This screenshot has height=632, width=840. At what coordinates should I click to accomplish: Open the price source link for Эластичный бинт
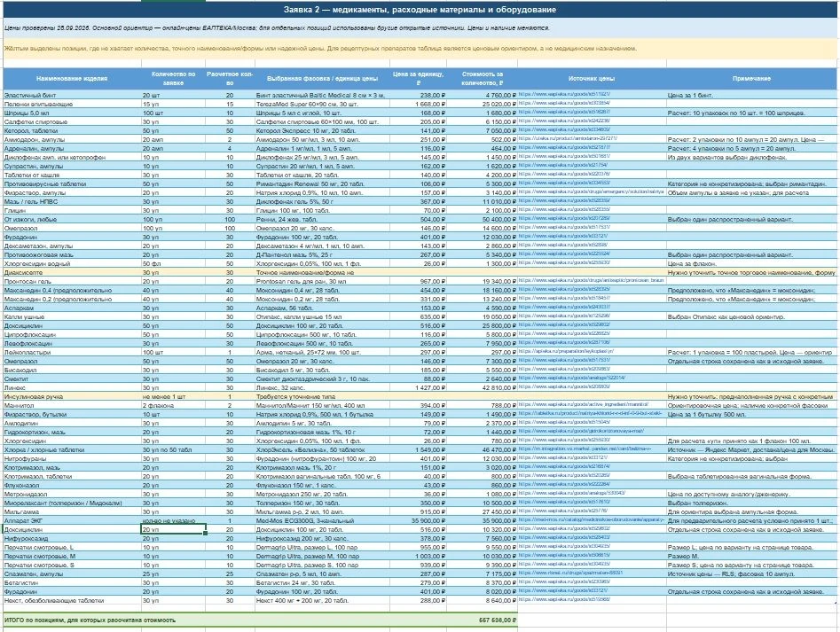[x=564, y=95]
